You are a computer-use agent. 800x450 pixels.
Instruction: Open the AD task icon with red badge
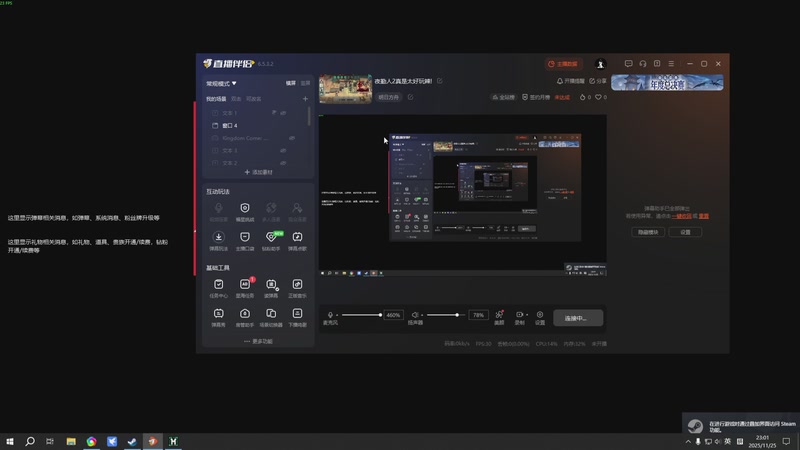coord(245,284)
